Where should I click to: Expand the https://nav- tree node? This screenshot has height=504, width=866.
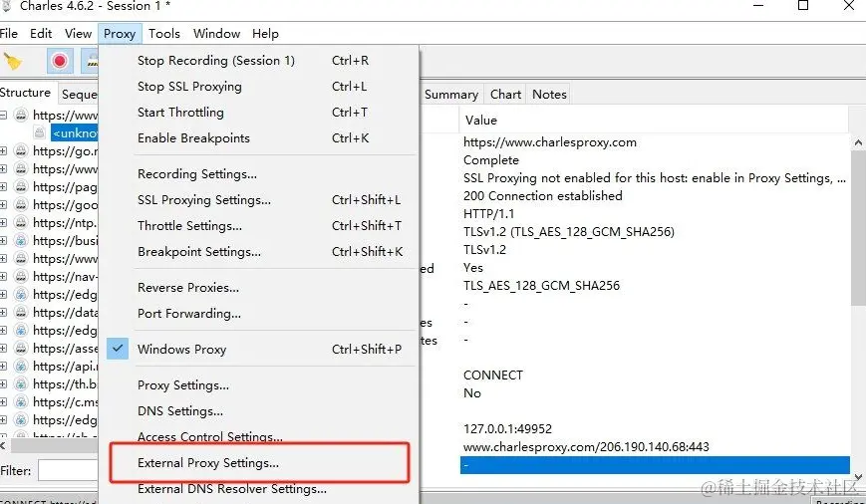(3, 276)
